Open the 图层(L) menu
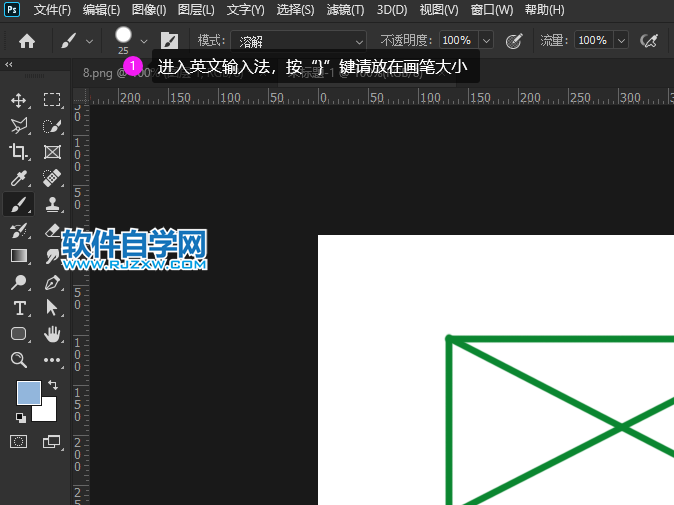 coord(196,9)
